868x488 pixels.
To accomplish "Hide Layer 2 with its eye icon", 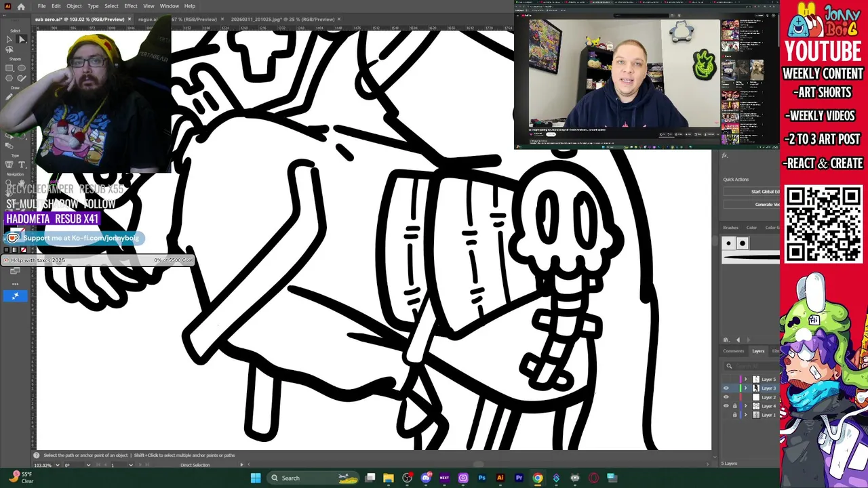I will click(x=726, y=397).
